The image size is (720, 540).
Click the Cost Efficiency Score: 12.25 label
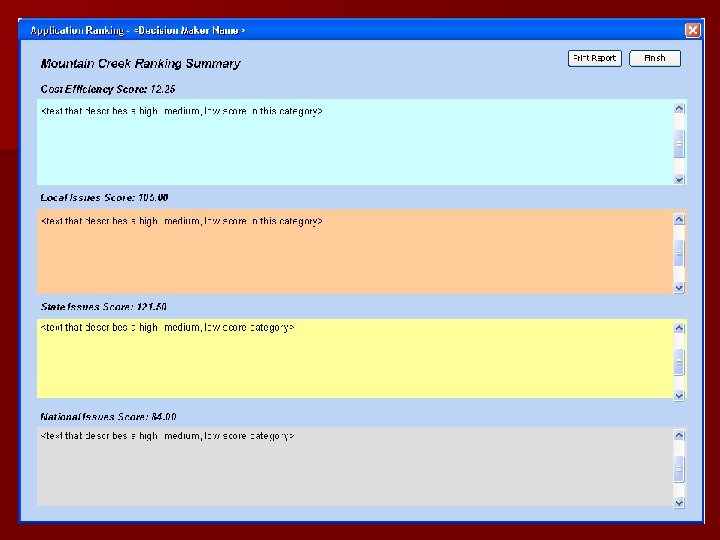108,89
